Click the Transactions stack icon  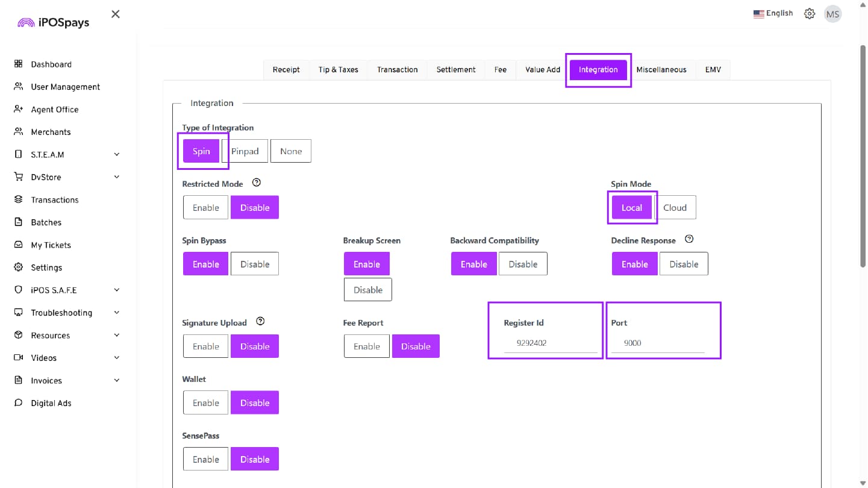[x=18, y=199]
